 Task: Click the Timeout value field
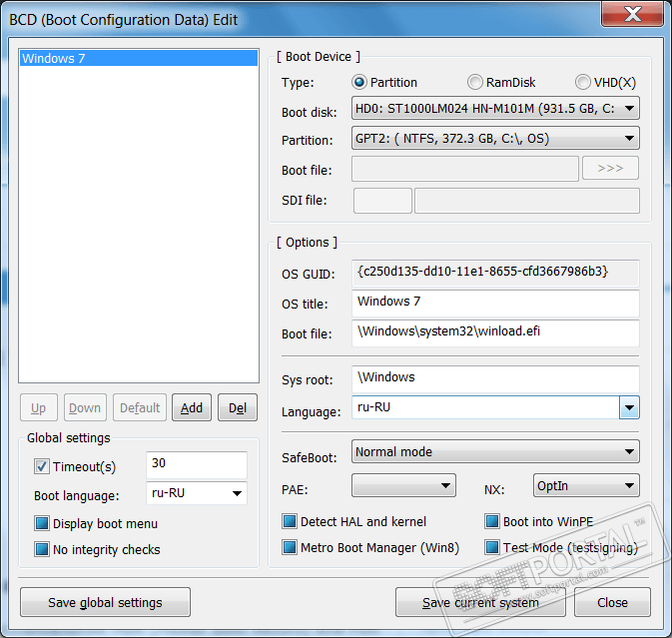[x=197, y=465]
